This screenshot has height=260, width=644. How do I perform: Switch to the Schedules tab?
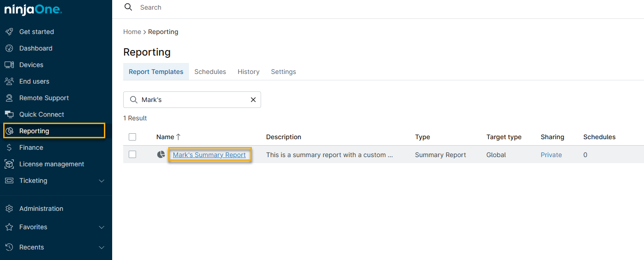coord(210,72)
